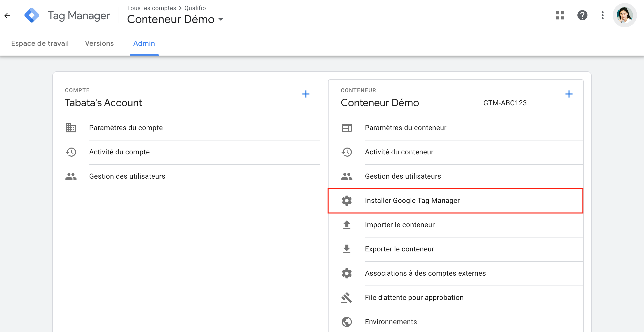
Task: Switch to the Versions tab
Action: coord(99,43)
